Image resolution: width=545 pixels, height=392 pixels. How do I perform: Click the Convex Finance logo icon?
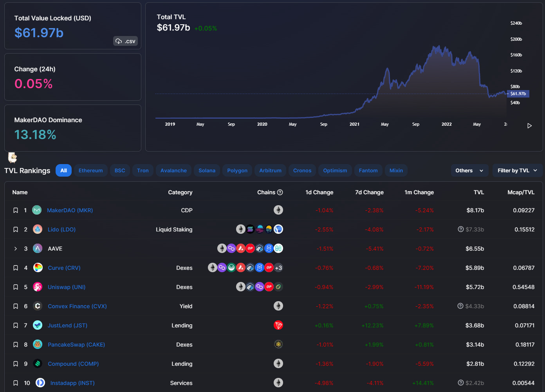38,306
